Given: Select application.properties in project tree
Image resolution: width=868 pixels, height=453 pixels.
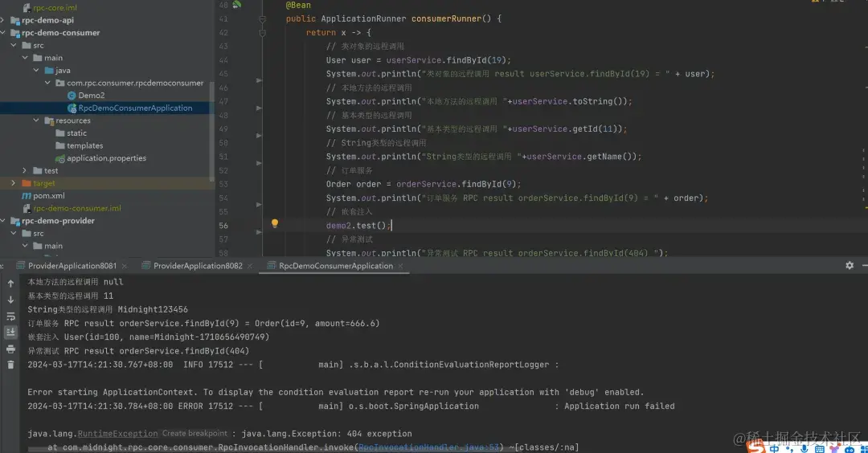Looking at the screenshot, I should coord(106,158).
